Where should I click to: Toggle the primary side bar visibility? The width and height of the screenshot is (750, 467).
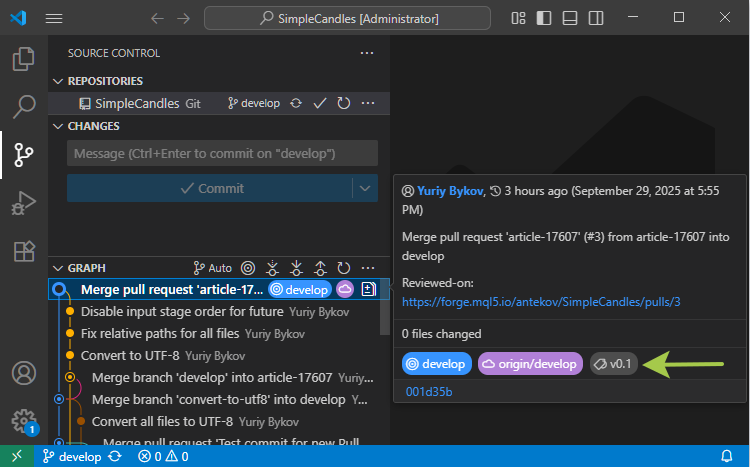[x=544, y=18]
